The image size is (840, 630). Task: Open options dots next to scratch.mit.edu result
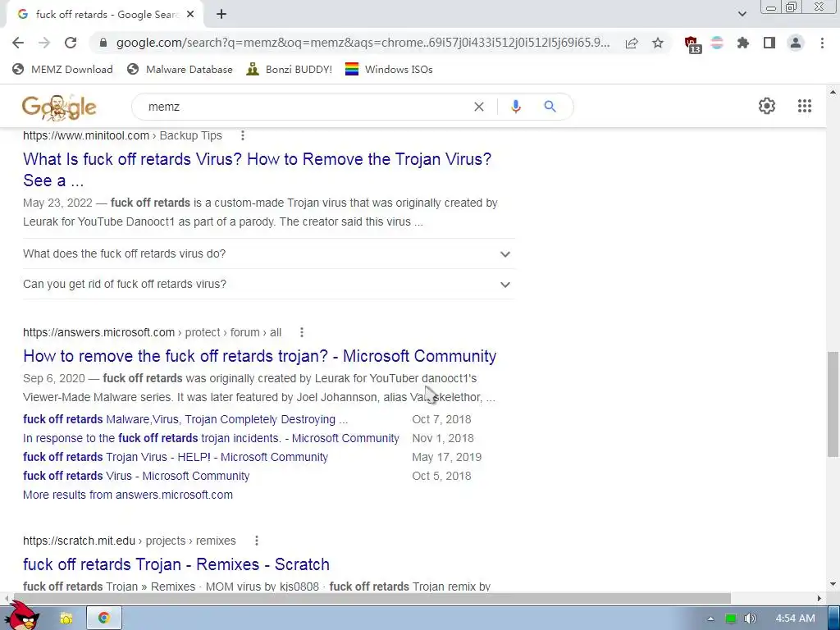(257, 541)
